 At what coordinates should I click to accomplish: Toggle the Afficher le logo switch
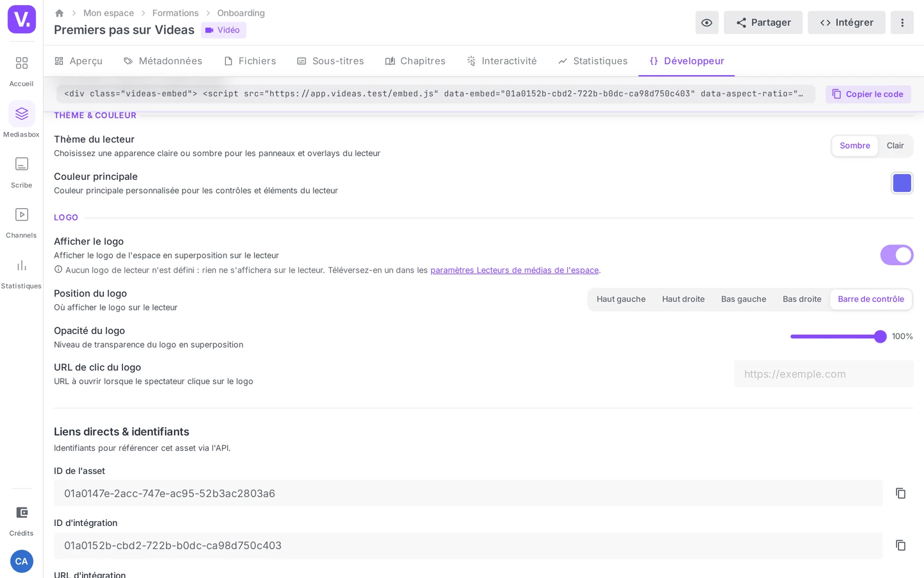pyautogui.click(x=896, y=255)
